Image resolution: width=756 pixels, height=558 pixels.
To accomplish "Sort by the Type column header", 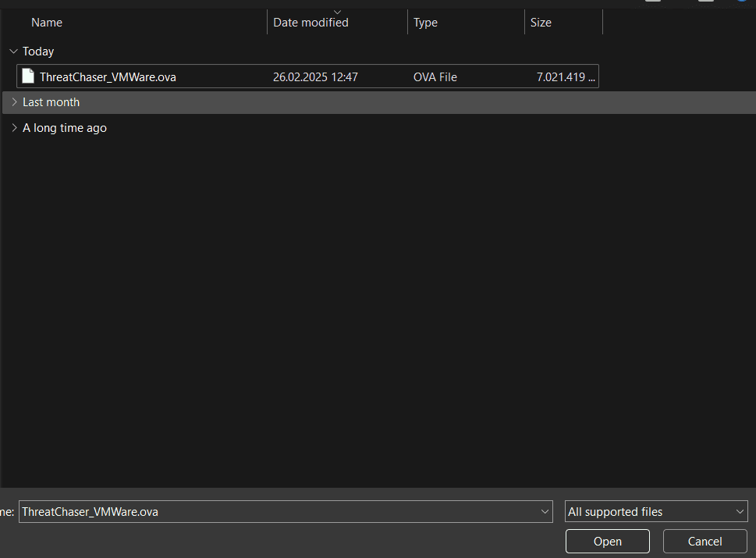I will [425, 23].
